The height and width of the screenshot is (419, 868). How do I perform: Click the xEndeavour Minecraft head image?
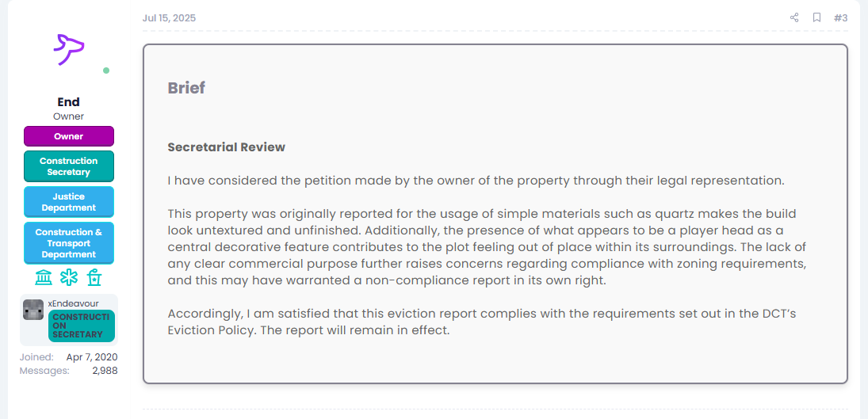[x=33, y=310]
